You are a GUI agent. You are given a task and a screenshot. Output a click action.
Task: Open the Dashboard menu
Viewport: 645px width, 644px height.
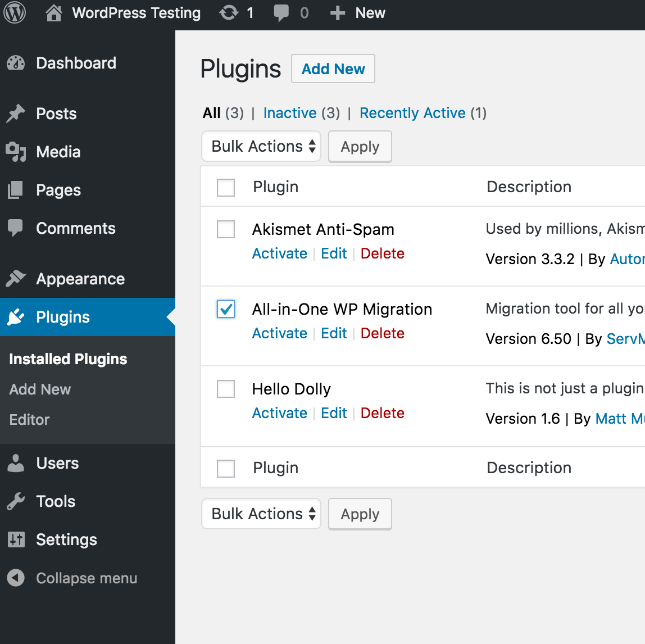click(88, 64)
